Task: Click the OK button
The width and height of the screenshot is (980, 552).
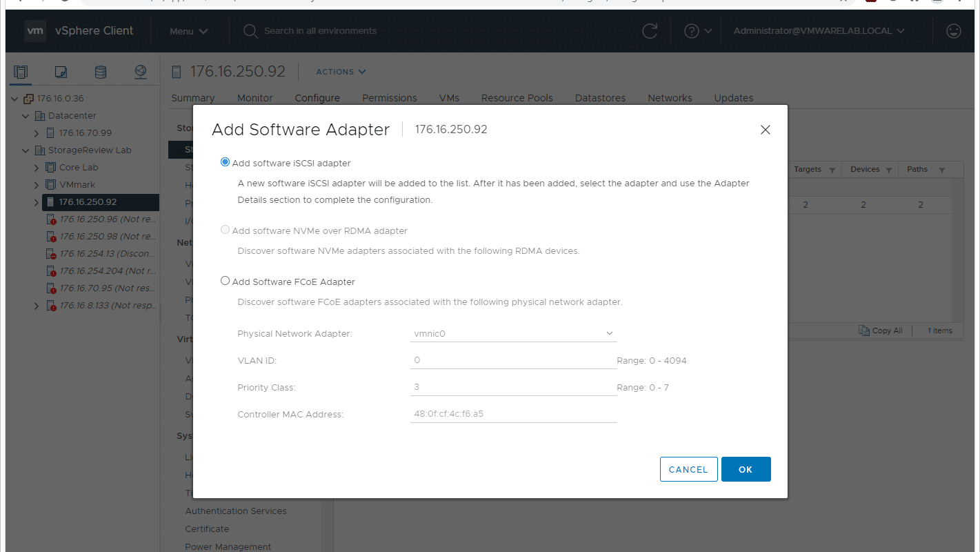Action: coord(746,469)
